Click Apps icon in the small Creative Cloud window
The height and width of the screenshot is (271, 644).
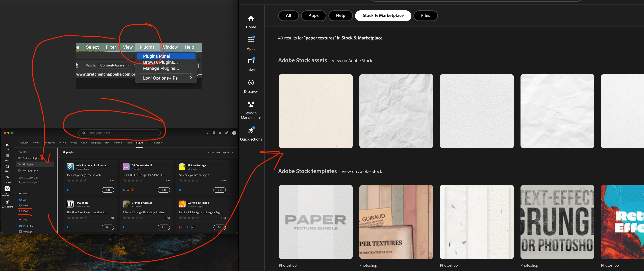pyautogui.click(x=7, y=156)
